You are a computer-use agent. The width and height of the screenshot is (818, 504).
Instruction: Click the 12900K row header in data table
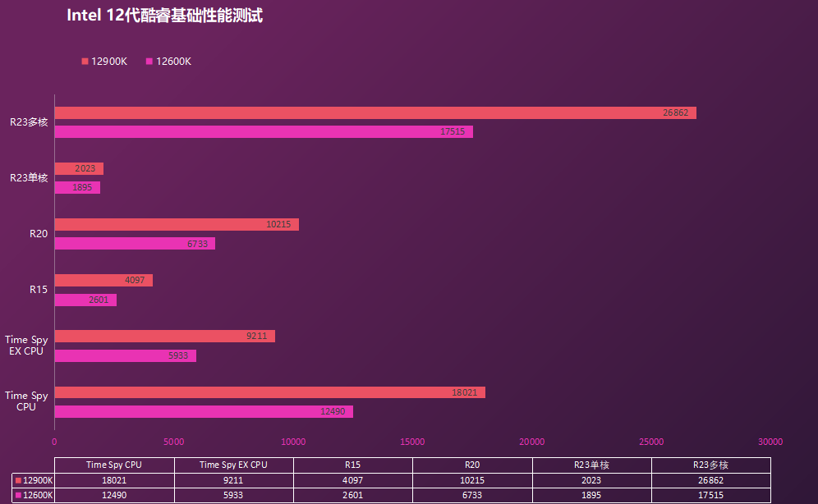click(x=34, y=480)
